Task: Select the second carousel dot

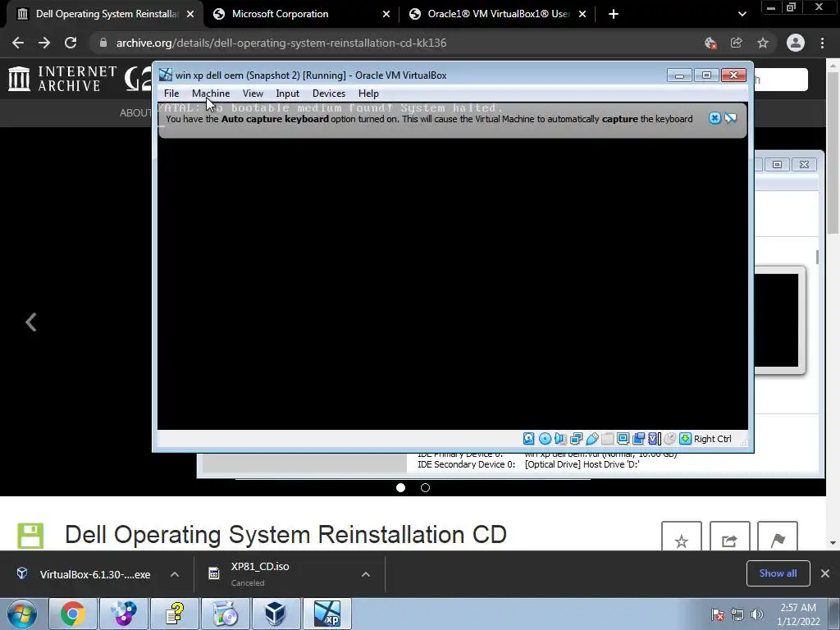Action: tap(426, 487)
